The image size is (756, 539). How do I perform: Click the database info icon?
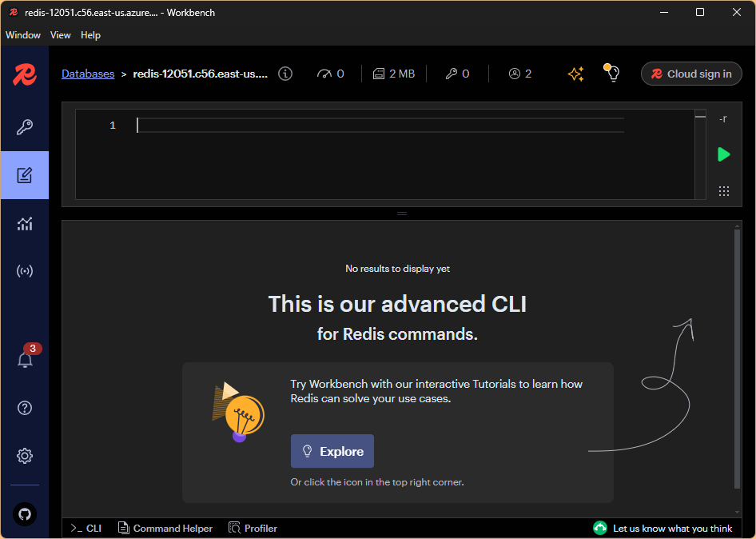pyautogui.click(x=285, y=74)
